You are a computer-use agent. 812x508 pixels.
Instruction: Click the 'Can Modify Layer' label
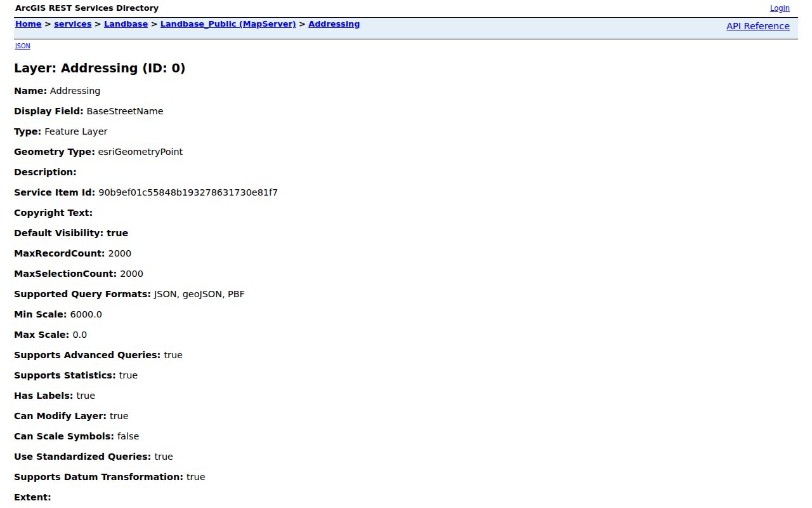[60, 416]
